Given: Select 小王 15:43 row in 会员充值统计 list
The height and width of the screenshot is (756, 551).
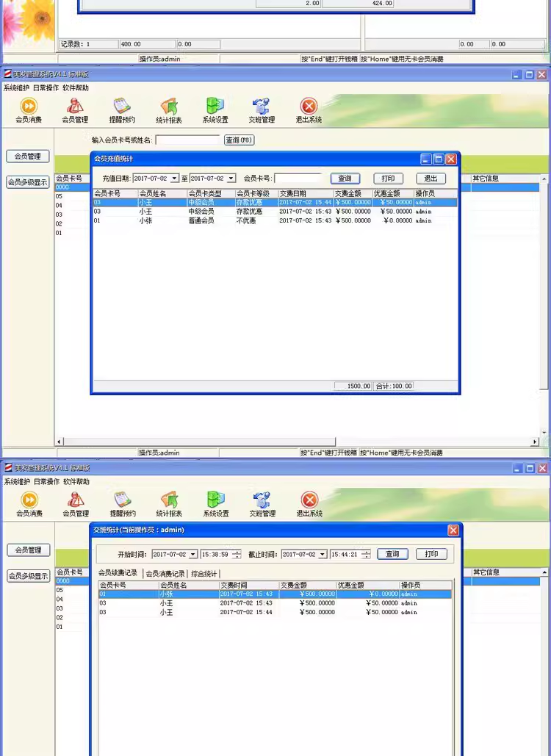Looking at the screenshot, I should pyautogui.click(x=275, y=212).
